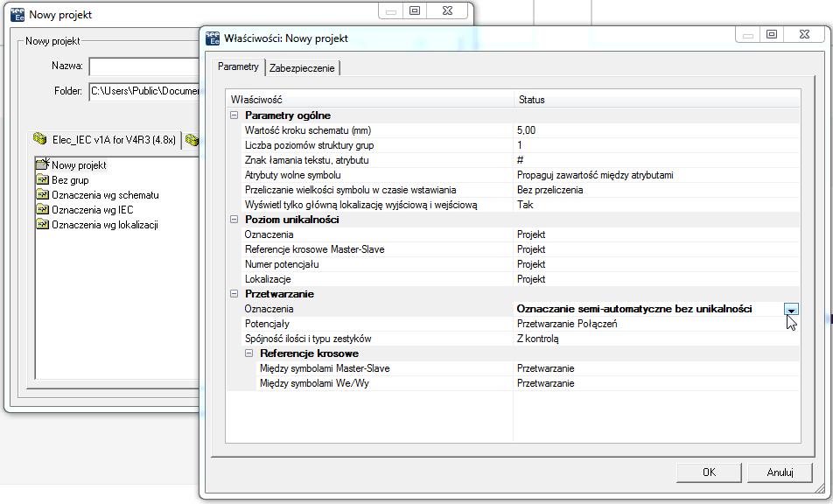Image resolution: width=833 pixels, height=504 pixels.
Task: Click the Nazwa input field
Action: [144, 66]
